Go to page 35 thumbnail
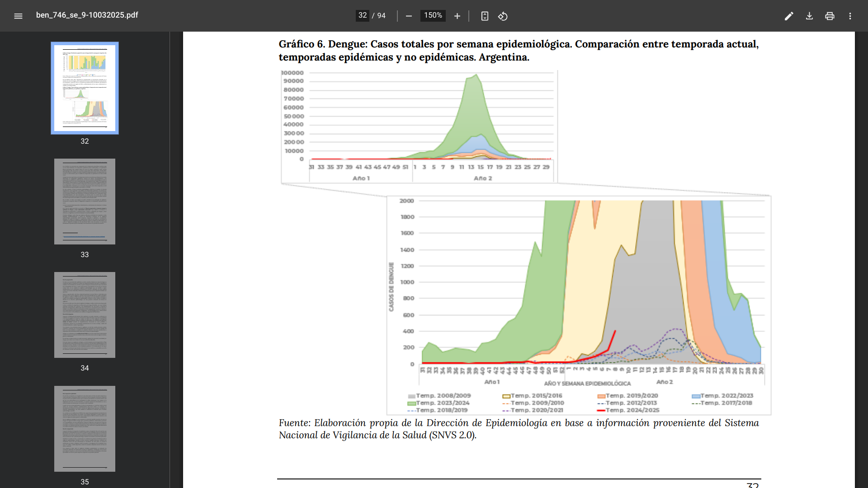 pos(85,428)
